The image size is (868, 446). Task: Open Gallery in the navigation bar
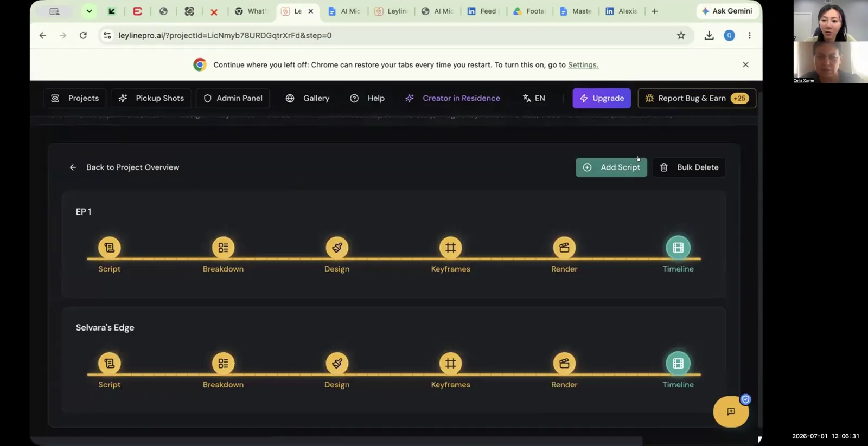pos(308,98)
